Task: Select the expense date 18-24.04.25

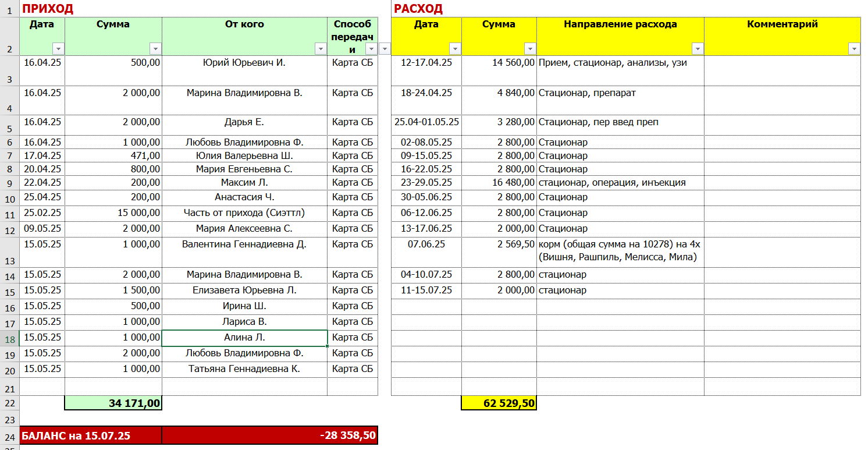Action: 426,100
